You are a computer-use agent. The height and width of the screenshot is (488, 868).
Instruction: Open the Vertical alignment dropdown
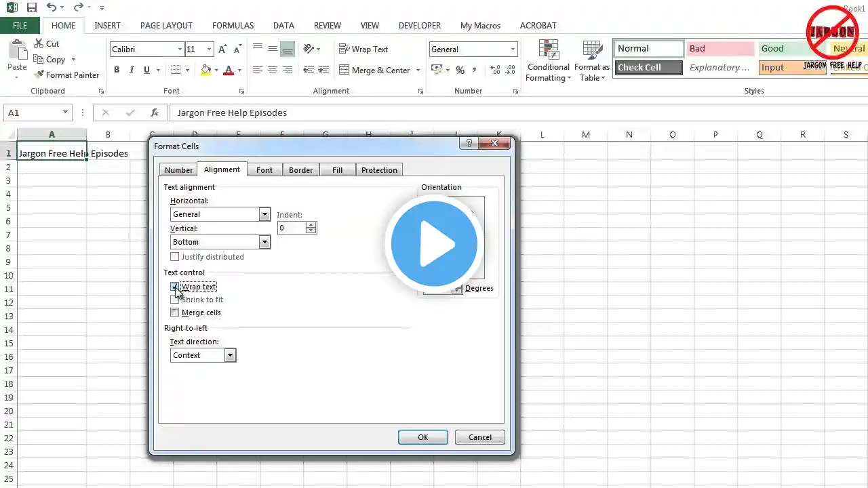tap(264, 242)
